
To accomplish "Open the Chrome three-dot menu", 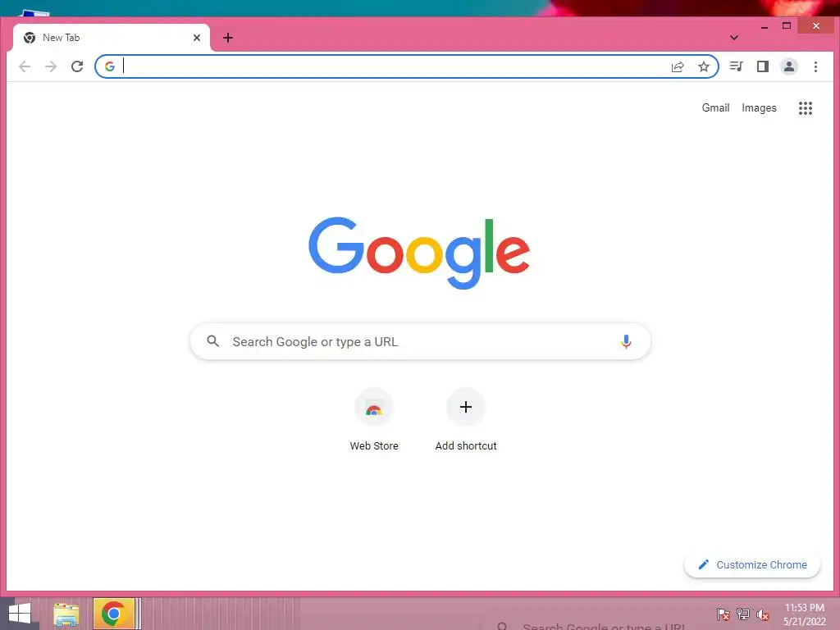I will click(x=815, y=66).
